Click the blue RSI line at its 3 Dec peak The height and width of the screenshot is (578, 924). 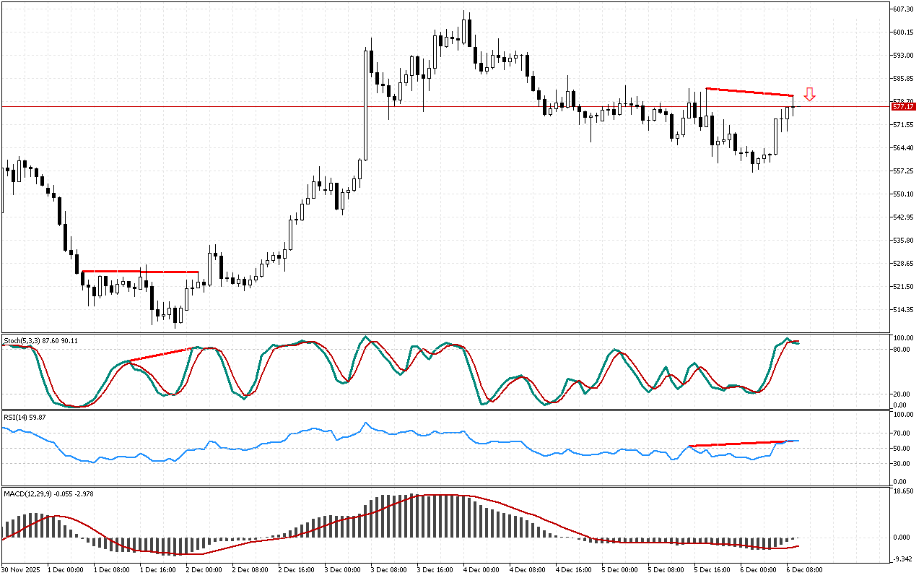pos(366,423)
